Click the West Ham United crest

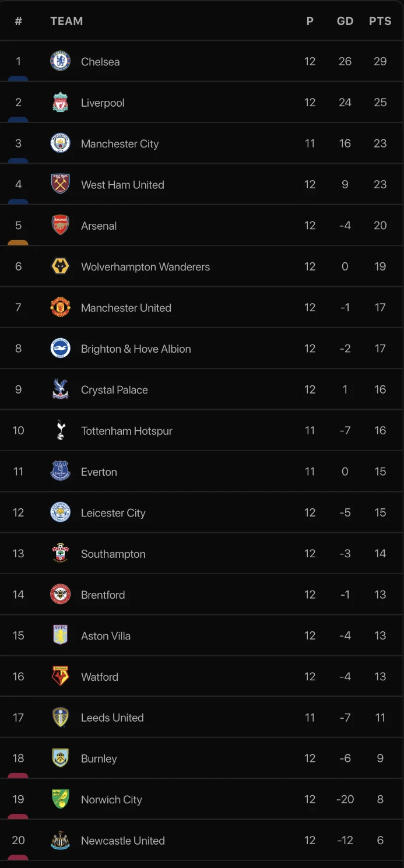61,184
